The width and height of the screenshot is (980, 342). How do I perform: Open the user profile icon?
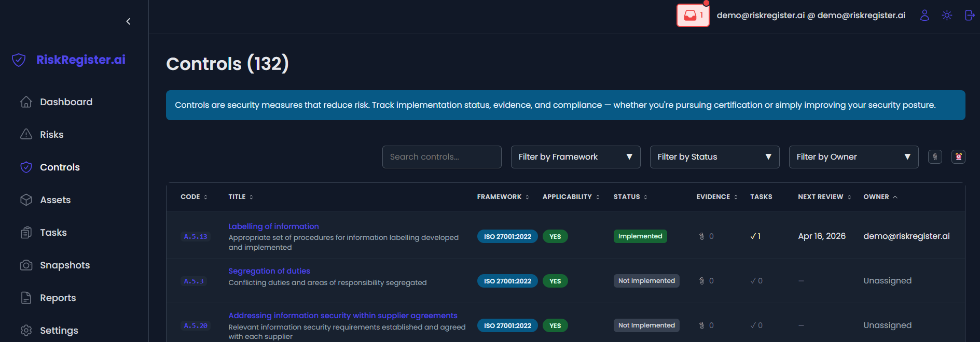click(x=924, y=16)
